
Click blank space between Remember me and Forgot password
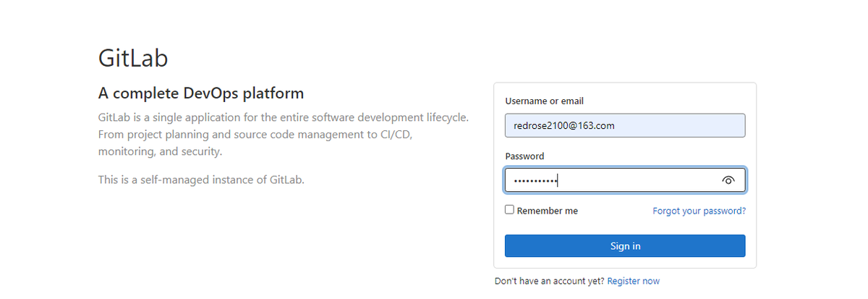coord(615,211)
